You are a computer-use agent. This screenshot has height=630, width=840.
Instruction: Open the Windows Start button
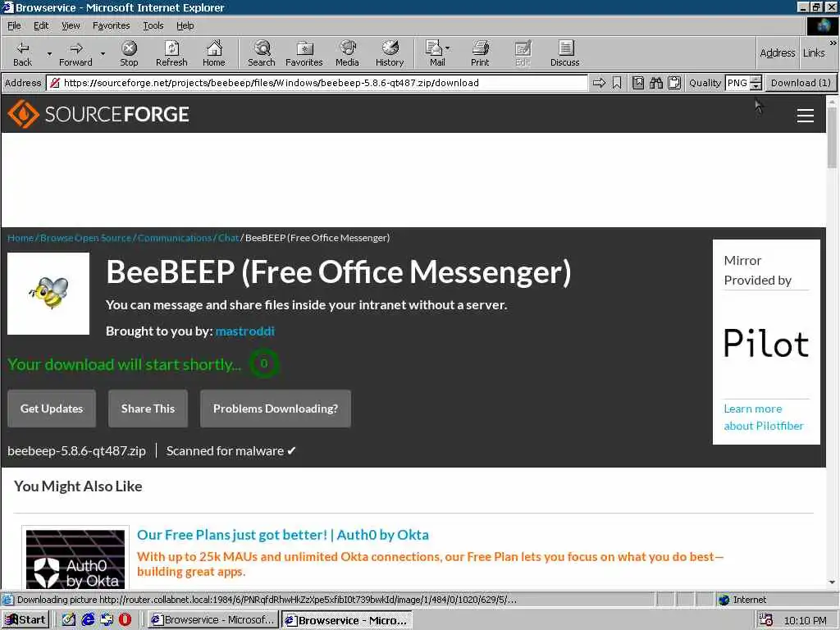pos(25,620)
